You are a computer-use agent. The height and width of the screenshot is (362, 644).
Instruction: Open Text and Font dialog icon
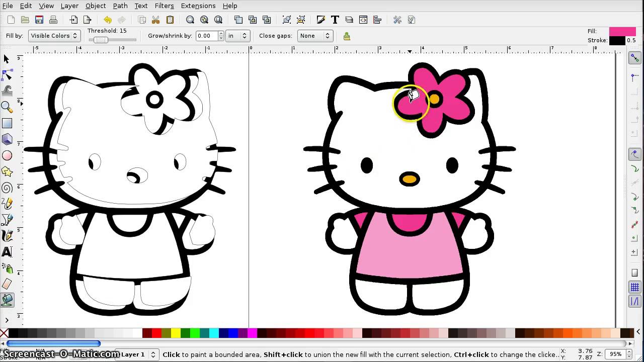335,20
